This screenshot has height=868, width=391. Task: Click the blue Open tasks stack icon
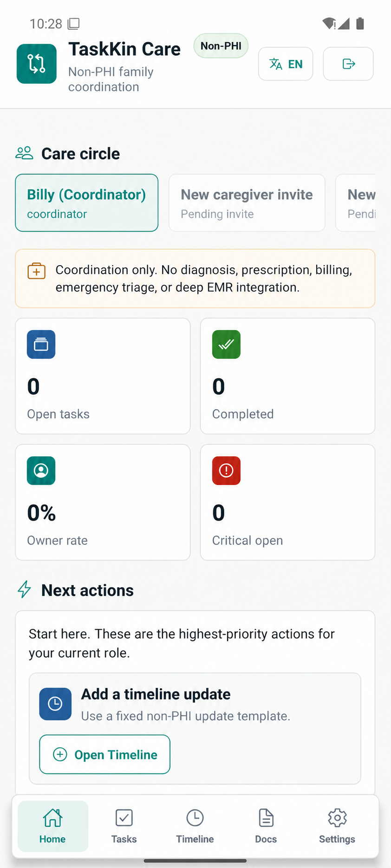pos(41,344)
